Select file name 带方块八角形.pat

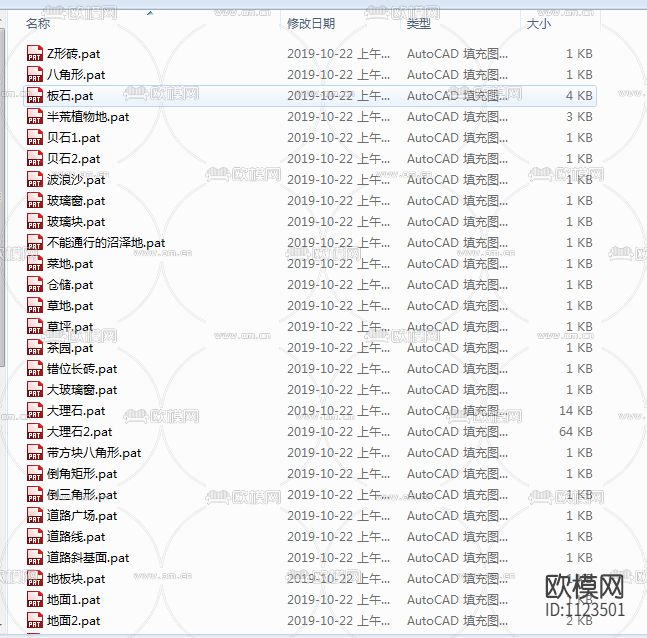point(94,454)
